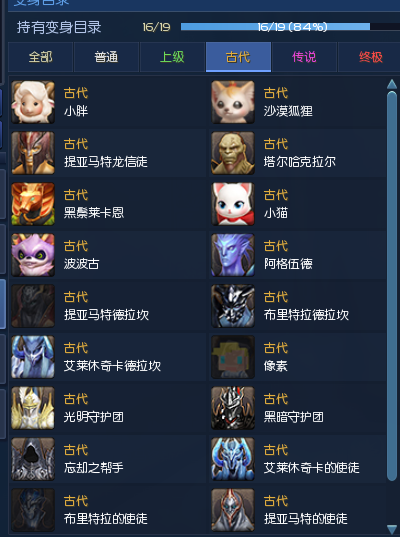
Task: Open the pink 传说 tab
Action: point(304,57)
